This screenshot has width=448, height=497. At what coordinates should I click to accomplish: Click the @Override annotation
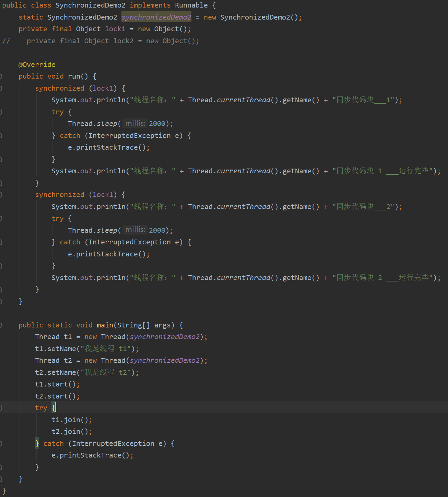coord(37,65)
